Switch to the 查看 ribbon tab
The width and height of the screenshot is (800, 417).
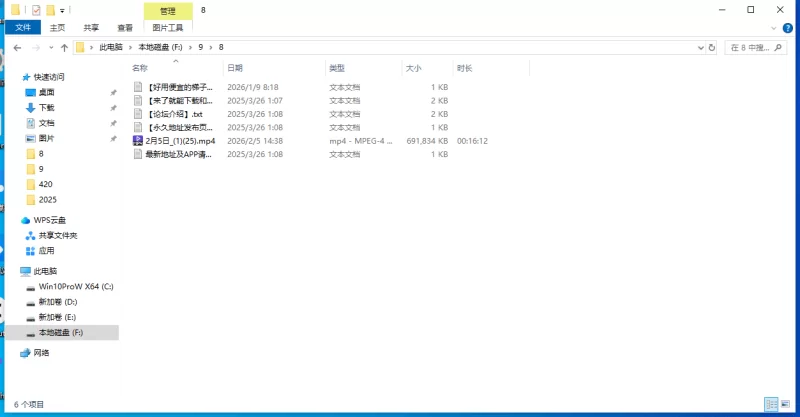coord(125,28)
